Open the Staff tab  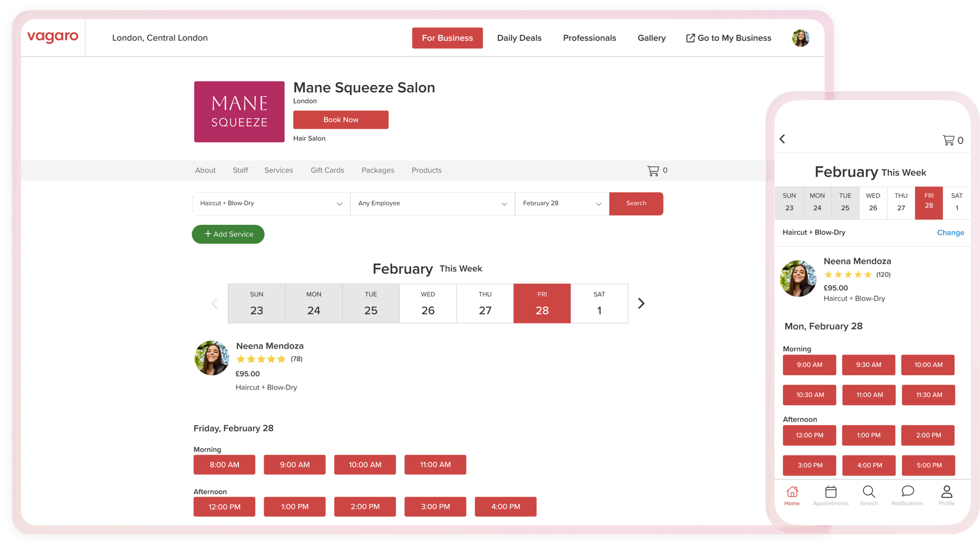240,170
